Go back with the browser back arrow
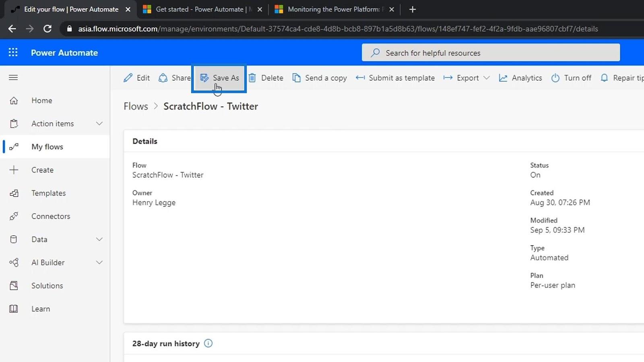Viewport: 644px width, 362px height. (12, 29)
